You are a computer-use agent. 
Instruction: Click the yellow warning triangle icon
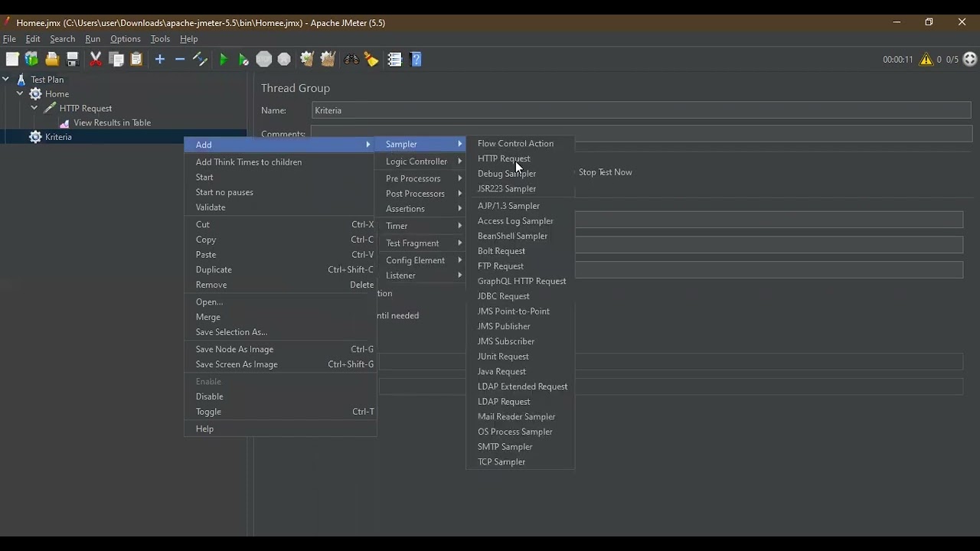click(x=926, y=59)
